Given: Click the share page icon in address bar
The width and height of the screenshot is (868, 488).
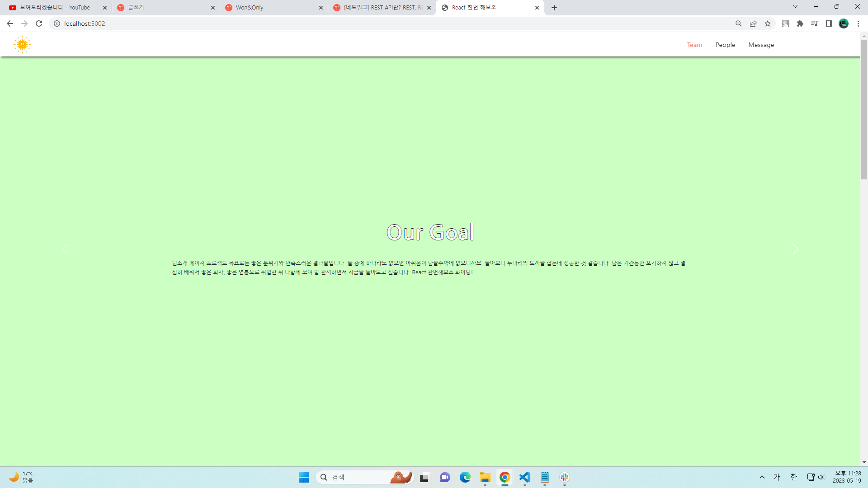Looking at the screenshot, I should coord(753,23).
